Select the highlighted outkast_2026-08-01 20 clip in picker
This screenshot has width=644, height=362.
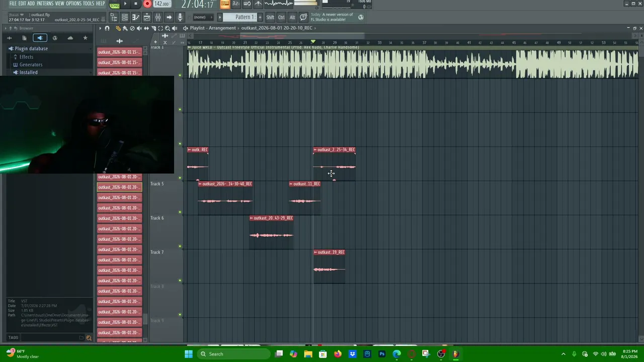point(120,187)
